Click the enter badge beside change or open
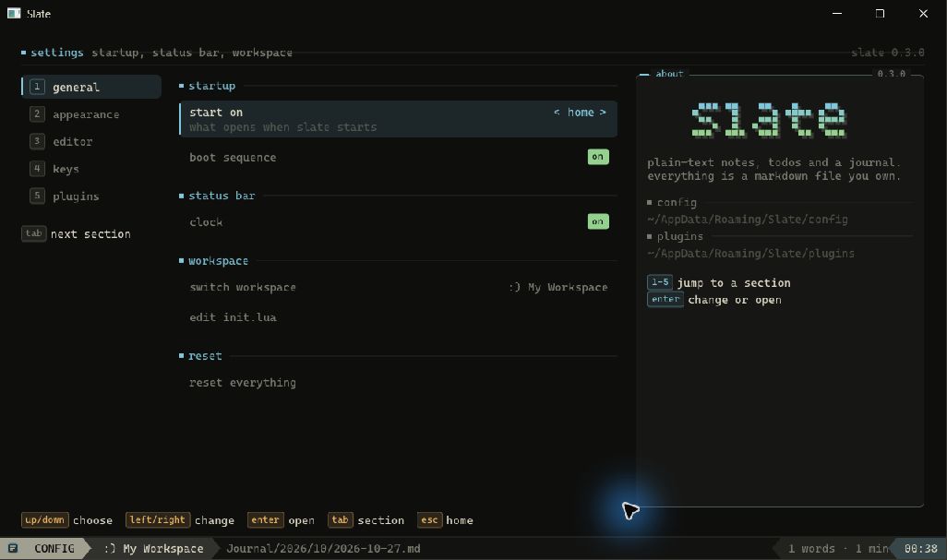Image resolution: width=947 pixels, height=560 pixels. (665, 299)
